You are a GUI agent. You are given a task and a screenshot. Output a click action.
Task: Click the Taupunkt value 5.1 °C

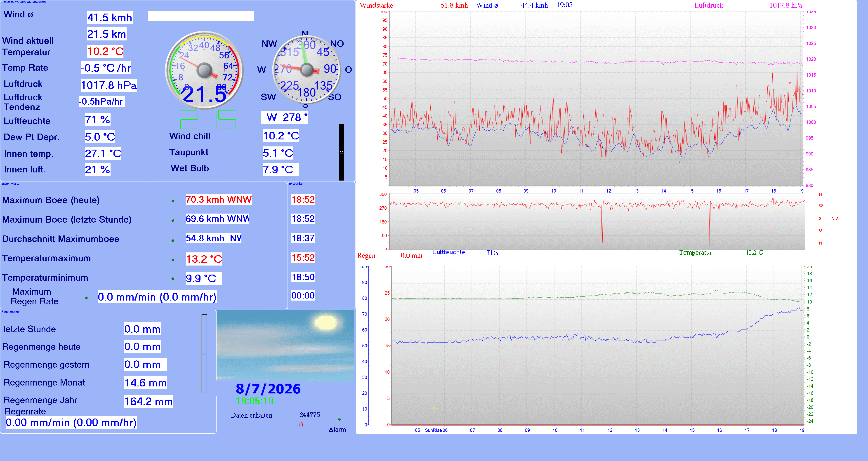coord(278,153)
